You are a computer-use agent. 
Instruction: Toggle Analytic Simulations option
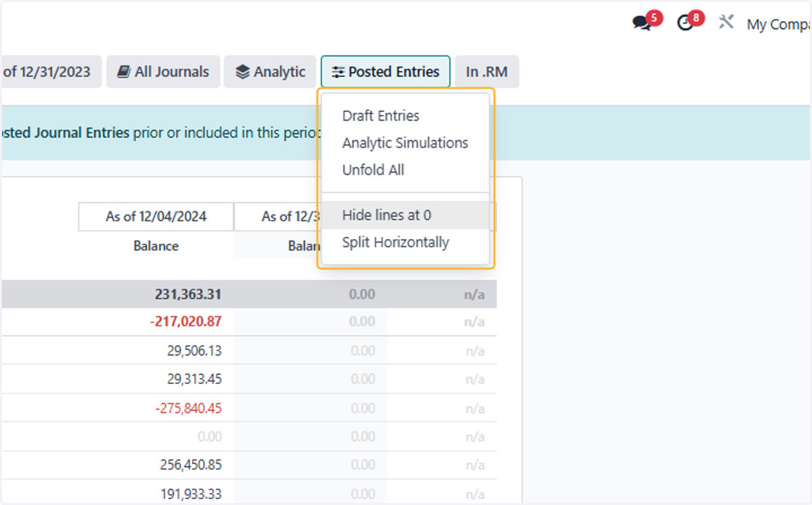pos(405,143)
